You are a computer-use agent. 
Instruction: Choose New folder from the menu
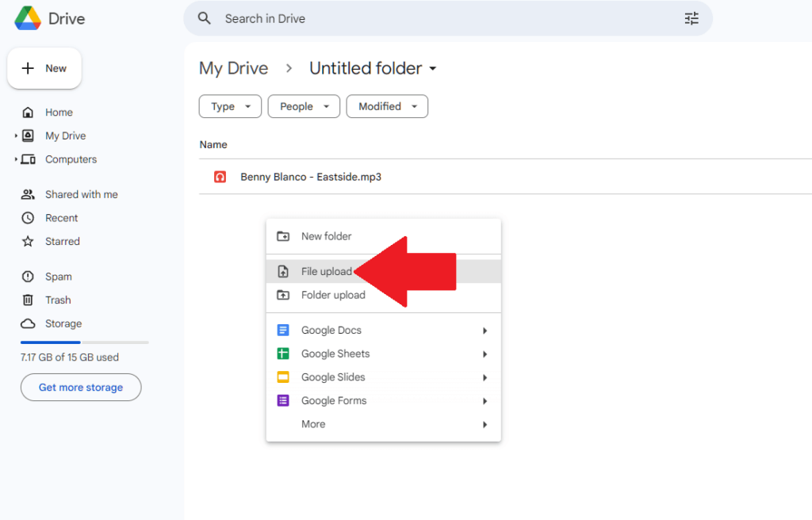[x=383, y=236]
